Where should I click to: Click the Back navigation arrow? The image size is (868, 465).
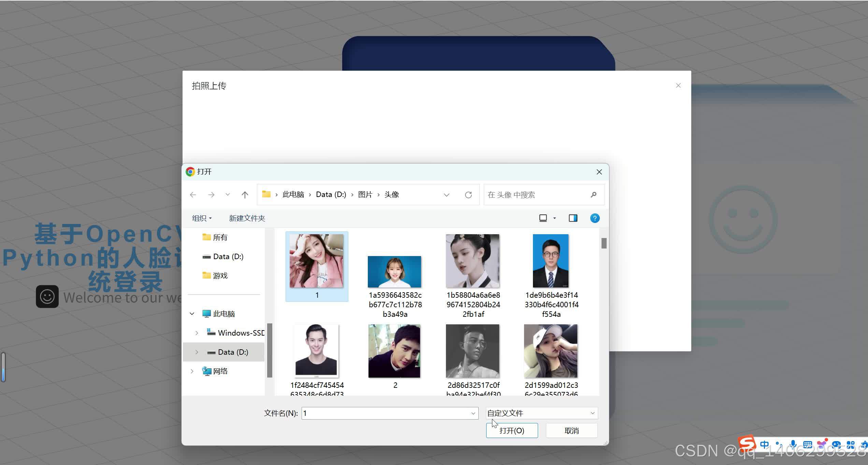(x=193, y=195)
